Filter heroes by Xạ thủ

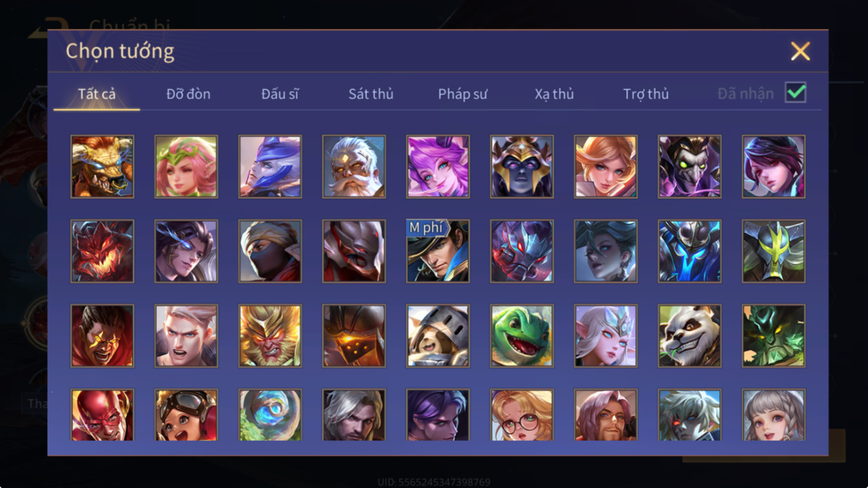click(554, 94)
